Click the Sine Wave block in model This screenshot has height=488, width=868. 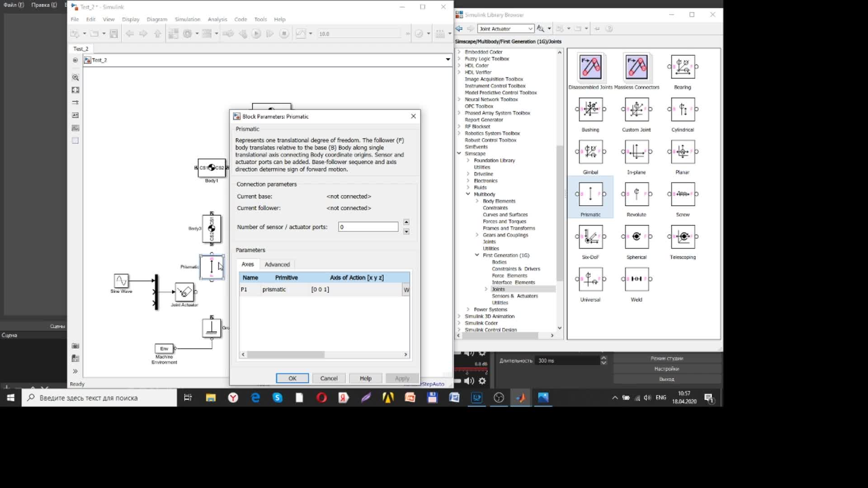point(121,281)
